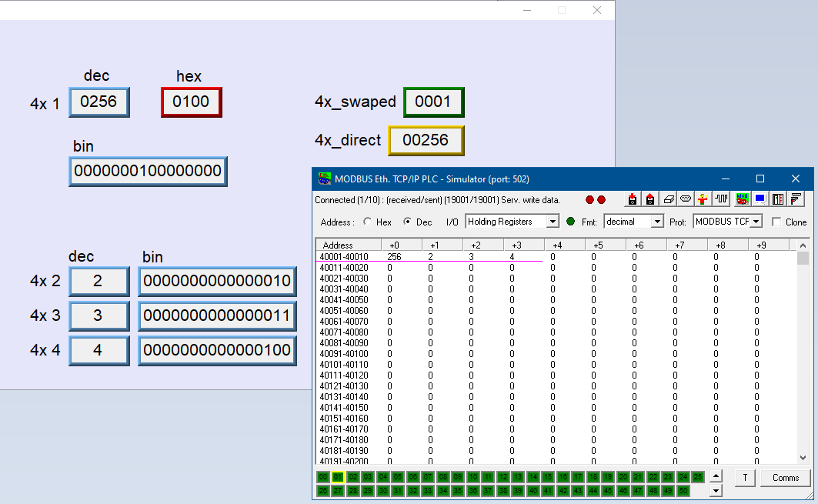This screenshot has height=504, width=818.
Task: Click the waving person animation icon
Action: coord(703,199)
